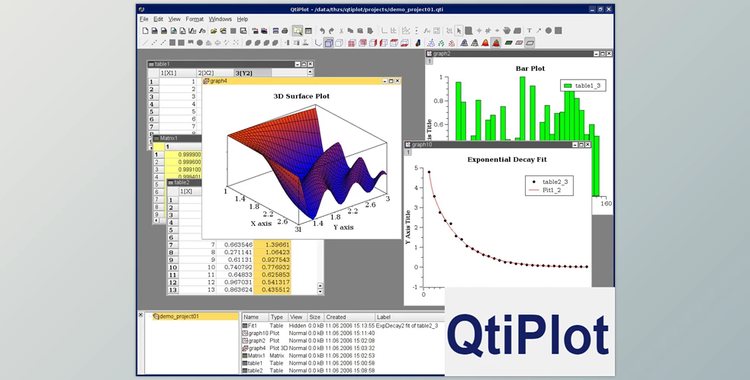Viewport: 750px width, 380px height.
Task: Open the Windows menu
Action: [x=221, y=19]
